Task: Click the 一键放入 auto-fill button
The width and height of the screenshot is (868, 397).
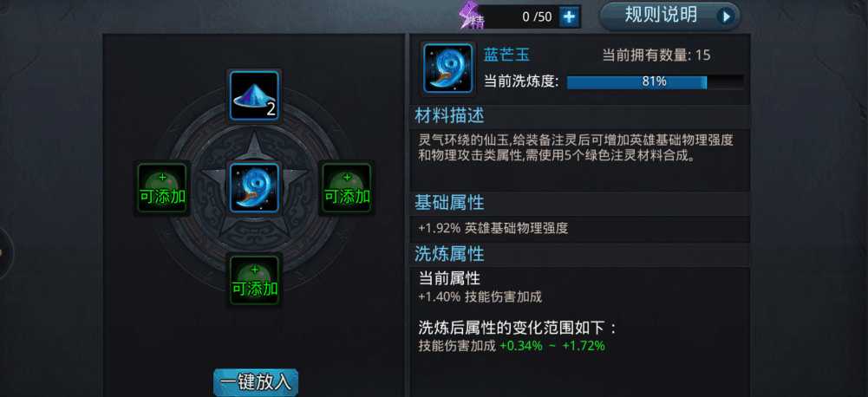Action: [x=255, y=382]
